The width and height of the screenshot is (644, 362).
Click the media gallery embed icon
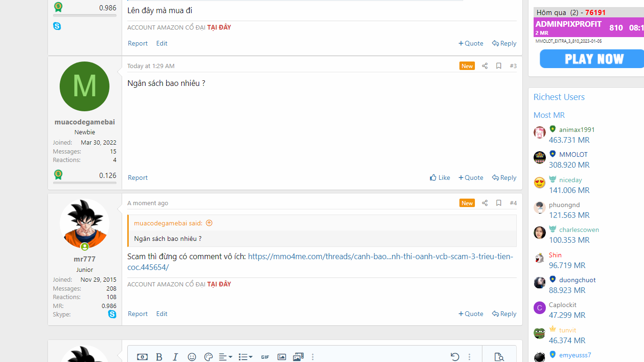click(298, 357)
